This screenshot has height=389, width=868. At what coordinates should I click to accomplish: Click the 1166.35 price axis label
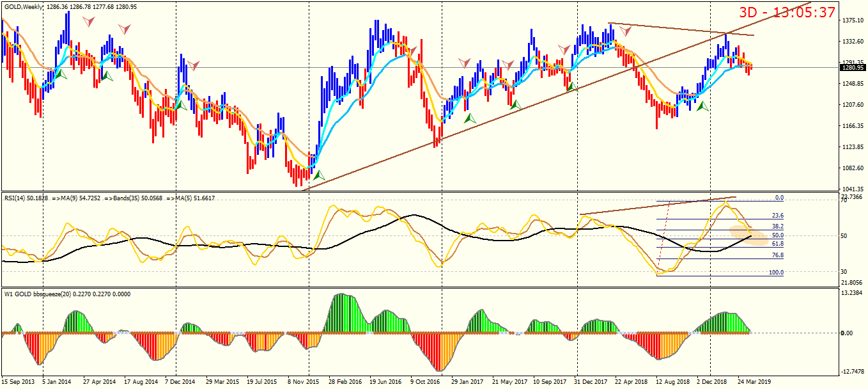click(853, 126)
